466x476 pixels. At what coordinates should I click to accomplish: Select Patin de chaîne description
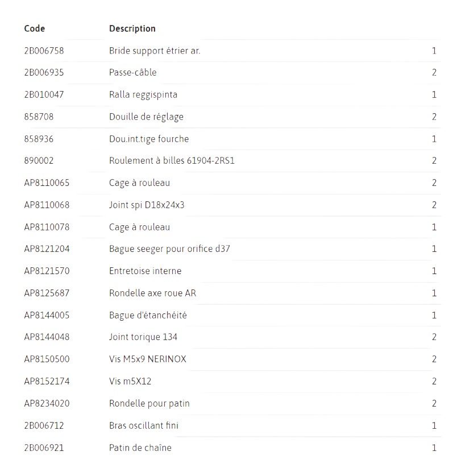click(140, 448)
